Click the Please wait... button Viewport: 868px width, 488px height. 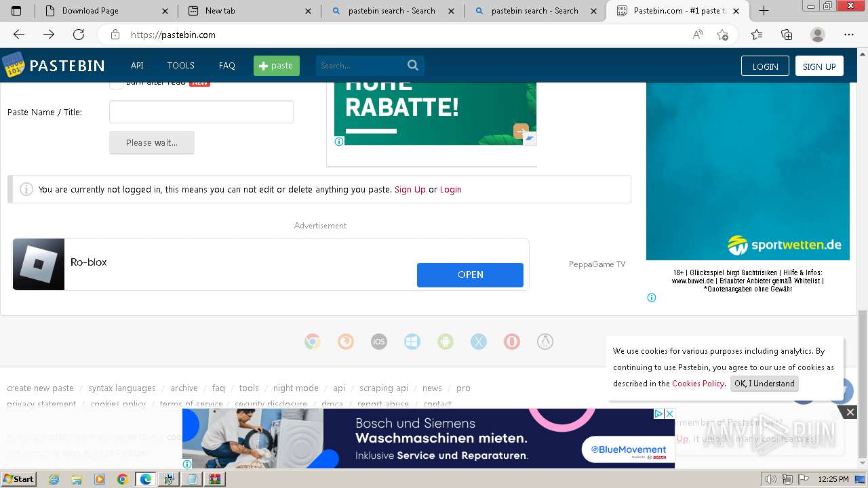pyautogui.click(x=152, y=142)
